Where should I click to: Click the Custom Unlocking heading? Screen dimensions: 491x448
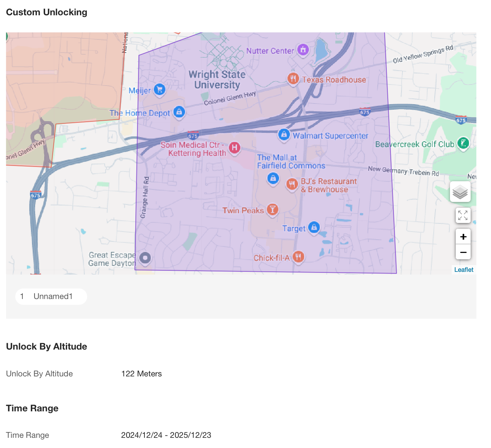coord(47,12)
